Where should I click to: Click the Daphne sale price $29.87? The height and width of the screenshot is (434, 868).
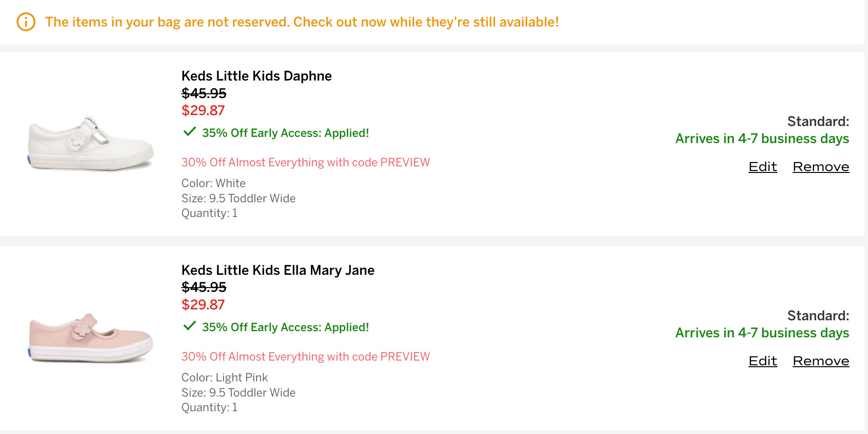pyautogui.click(x=203, y=110)
